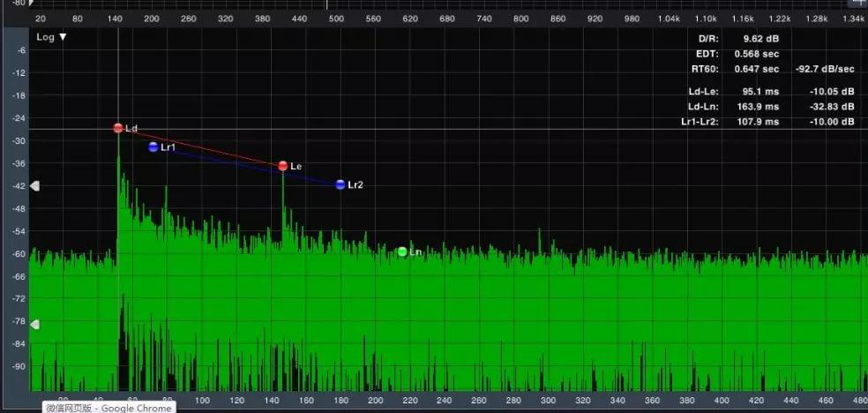Select the red Ld direct-sound marker

click(118, 128)
